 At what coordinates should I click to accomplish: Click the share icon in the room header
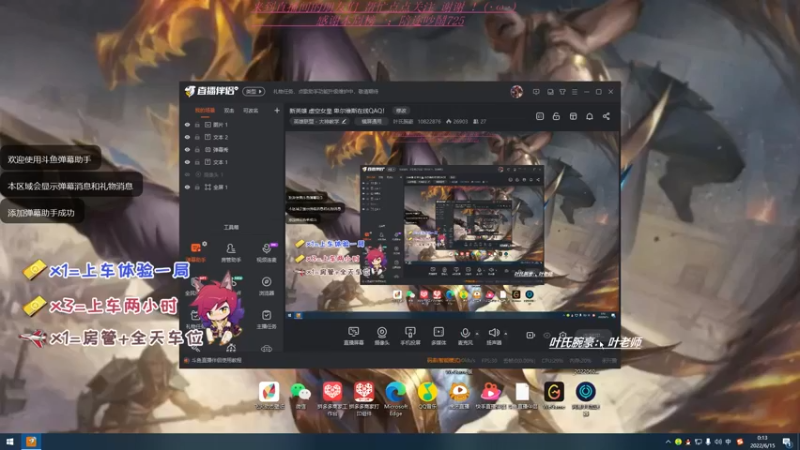pos(606,116)
